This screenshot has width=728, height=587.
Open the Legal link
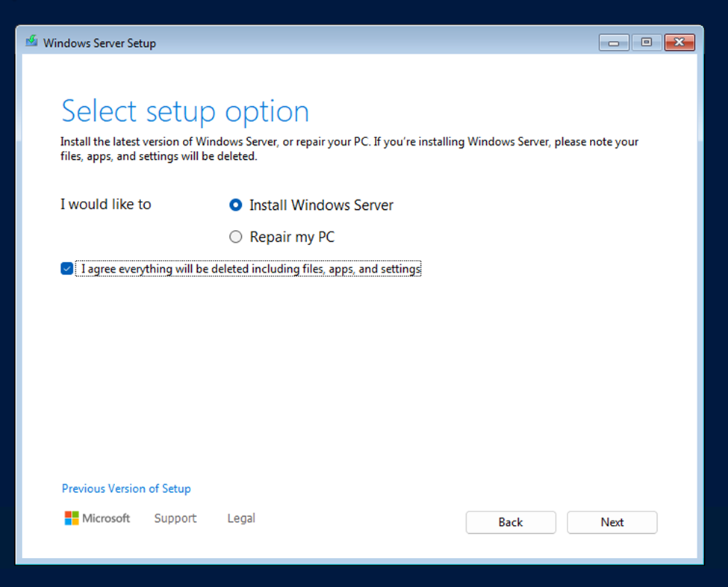click(x=241, y=518)
